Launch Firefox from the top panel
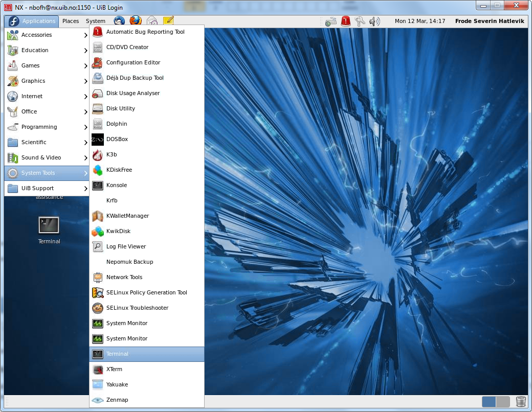This screenshot has width=532, height=412. pos(135,21)
